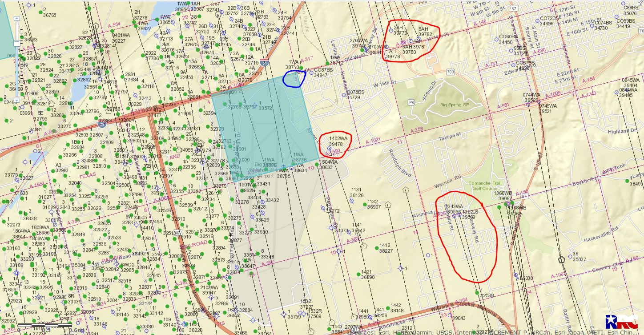
Task: Select green well 1421 36890
Action: [x=358, y=274]
